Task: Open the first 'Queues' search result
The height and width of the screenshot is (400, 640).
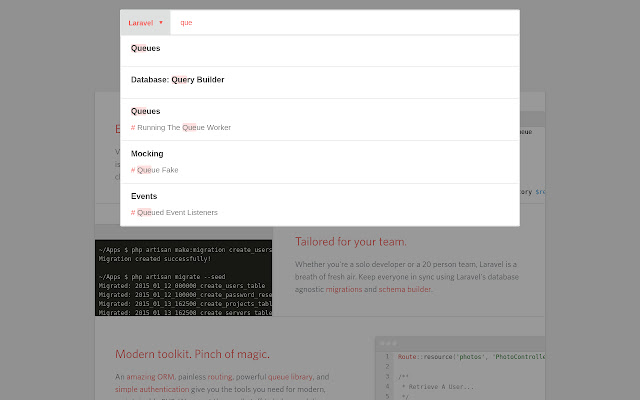Action: coord(320,51)
